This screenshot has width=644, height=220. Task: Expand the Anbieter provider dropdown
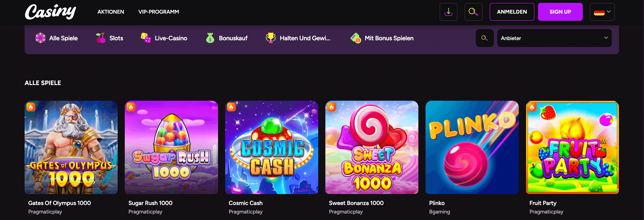pos(554,38)
